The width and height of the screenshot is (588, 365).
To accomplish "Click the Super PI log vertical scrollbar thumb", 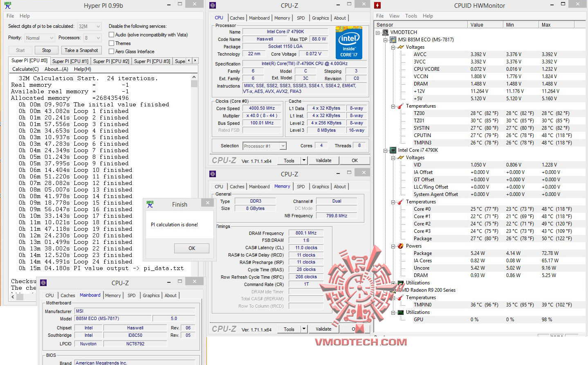I will coord(194,84).
